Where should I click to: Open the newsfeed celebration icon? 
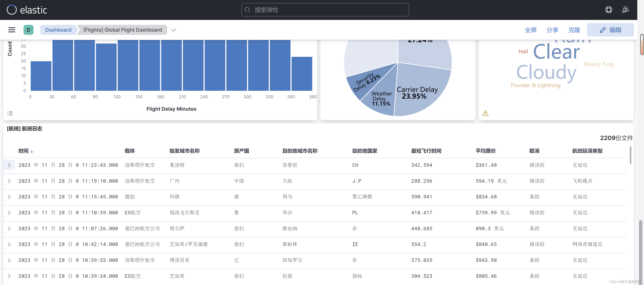tap(625, 10)
